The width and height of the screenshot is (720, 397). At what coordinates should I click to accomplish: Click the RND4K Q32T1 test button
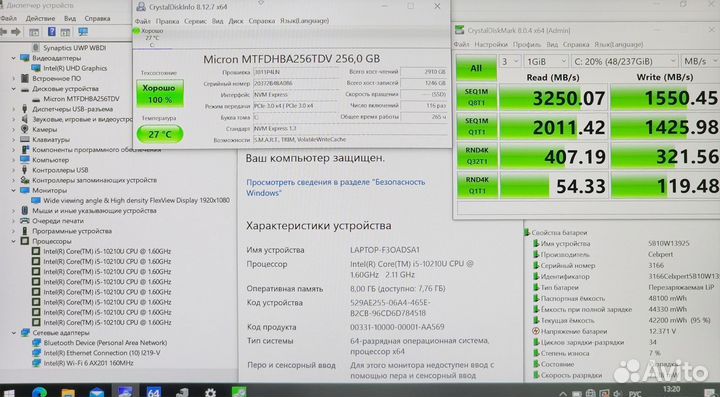477,156
